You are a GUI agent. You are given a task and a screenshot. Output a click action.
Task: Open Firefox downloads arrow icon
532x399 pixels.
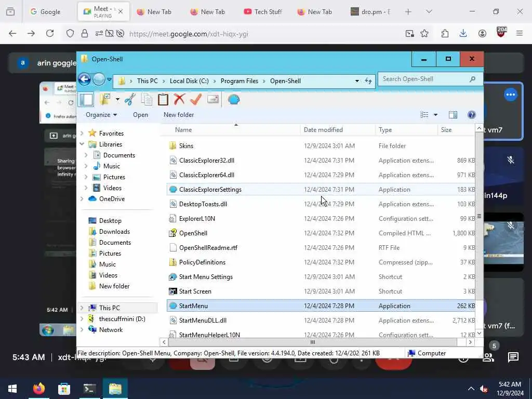pos(463,33)
